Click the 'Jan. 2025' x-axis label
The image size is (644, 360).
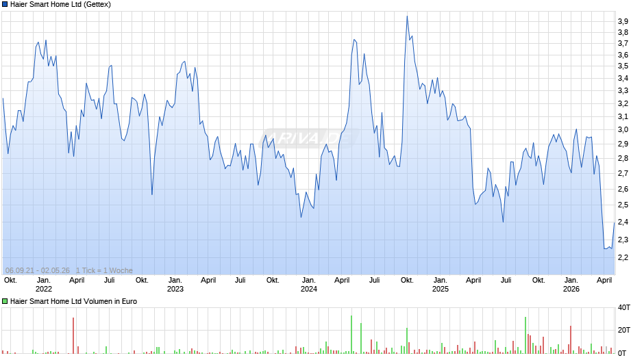[x=441, y=285]
